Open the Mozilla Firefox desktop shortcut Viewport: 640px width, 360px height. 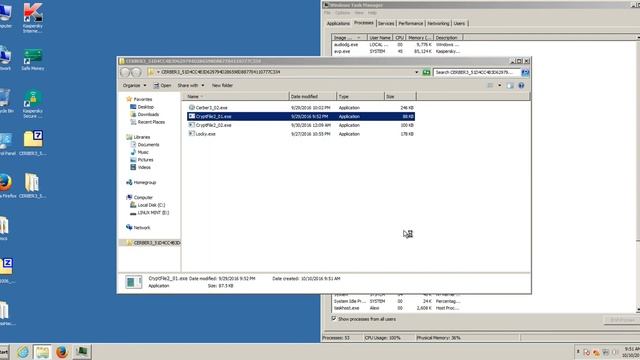click(x=6, y=186)
